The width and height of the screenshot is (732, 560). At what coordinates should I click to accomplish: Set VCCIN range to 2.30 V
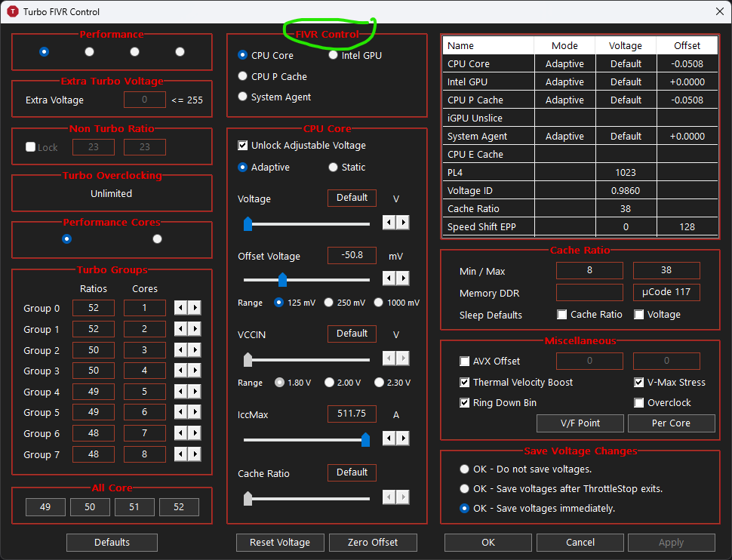click(x=379, y=383)
